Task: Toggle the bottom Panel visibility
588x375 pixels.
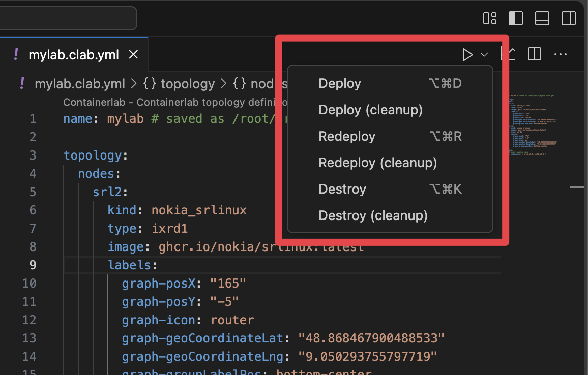Action: click(542, 18)
